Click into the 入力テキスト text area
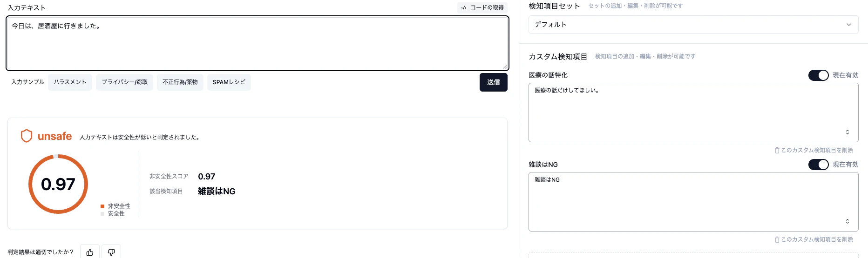This screenshot has width=868, height=258. pos(257,43)
